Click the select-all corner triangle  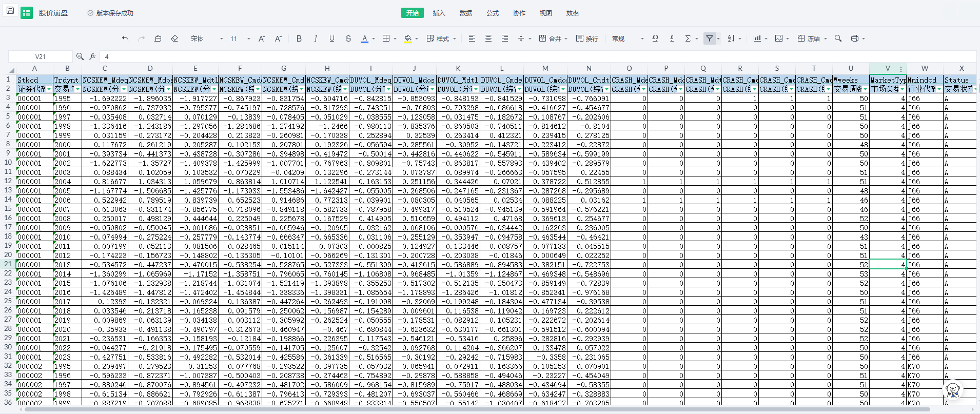[x=11, y=70]
